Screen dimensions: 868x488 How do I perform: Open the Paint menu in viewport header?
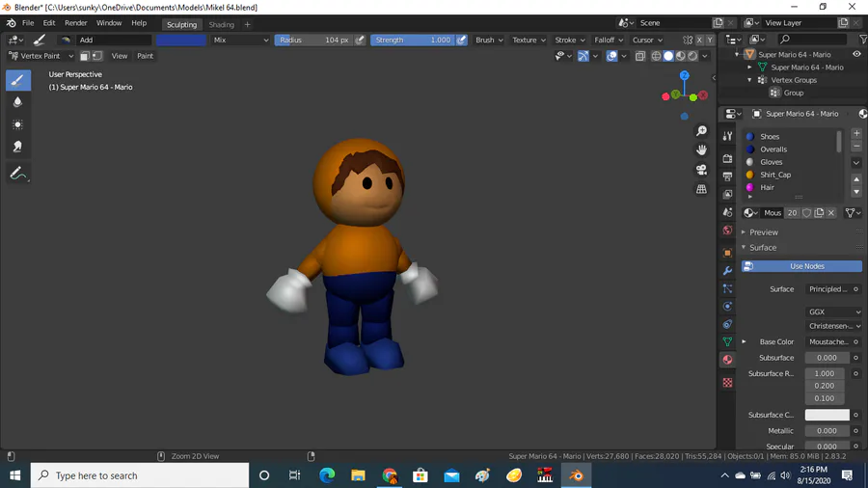(x=145, y=56)
